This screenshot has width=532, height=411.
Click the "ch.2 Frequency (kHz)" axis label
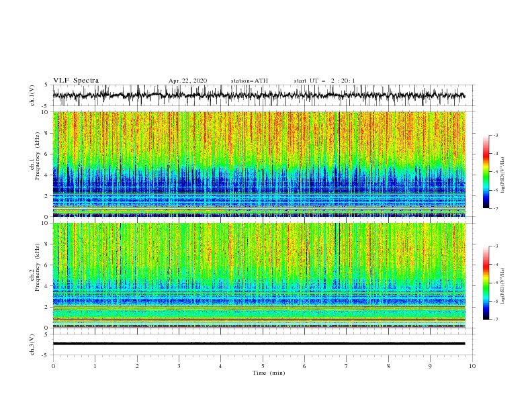click(x=35, y=267)
